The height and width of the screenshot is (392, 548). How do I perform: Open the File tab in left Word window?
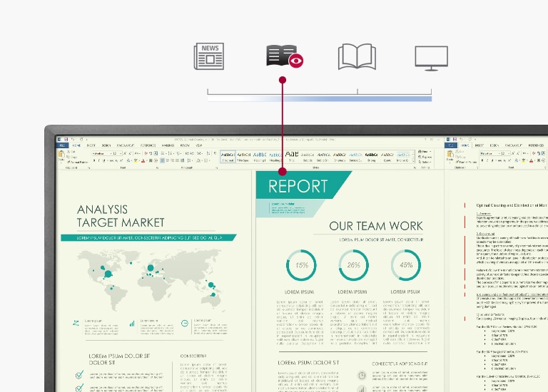click(x=62, y=145)
